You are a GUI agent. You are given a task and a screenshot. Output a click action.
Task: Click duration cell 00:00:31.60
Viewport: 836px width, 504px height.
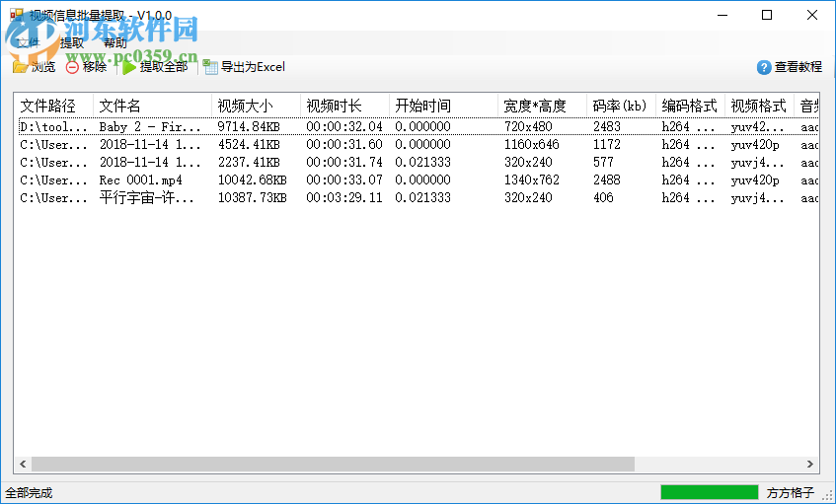click(344, 144)
